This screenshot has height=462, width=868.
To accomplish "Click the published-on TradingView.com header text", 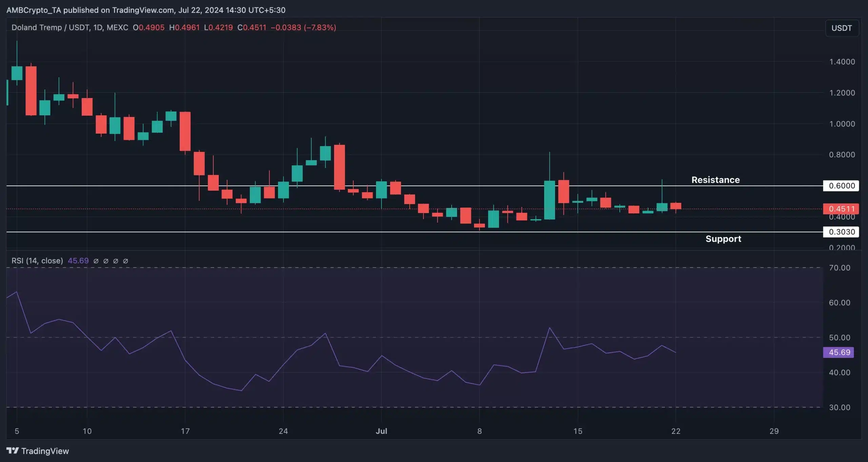I will coord(146,10).
